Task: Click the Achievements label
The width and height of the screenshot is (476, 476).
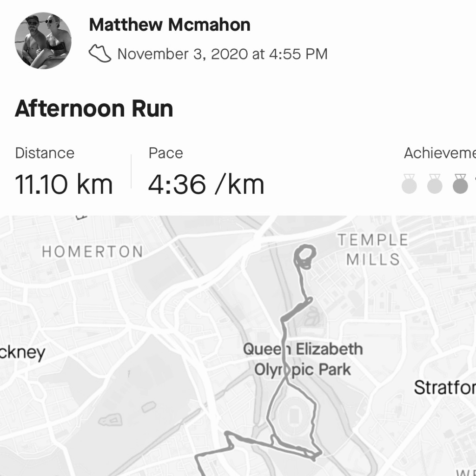Action: 440,153
